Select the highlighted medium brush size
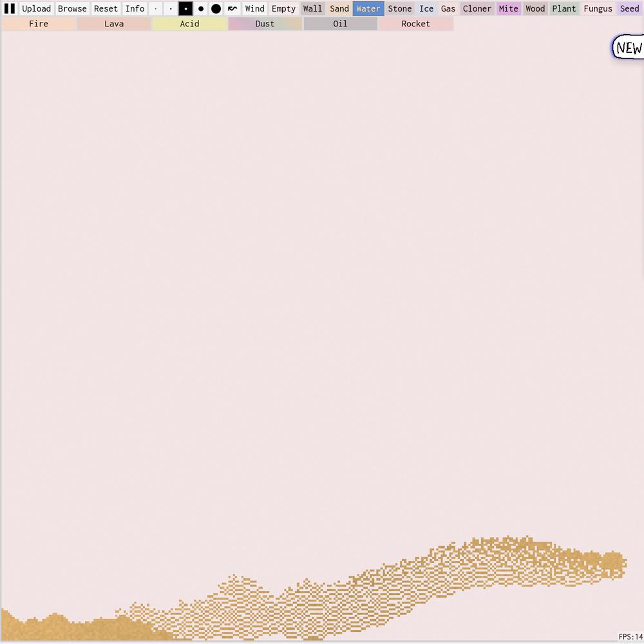 click(185, 9)
